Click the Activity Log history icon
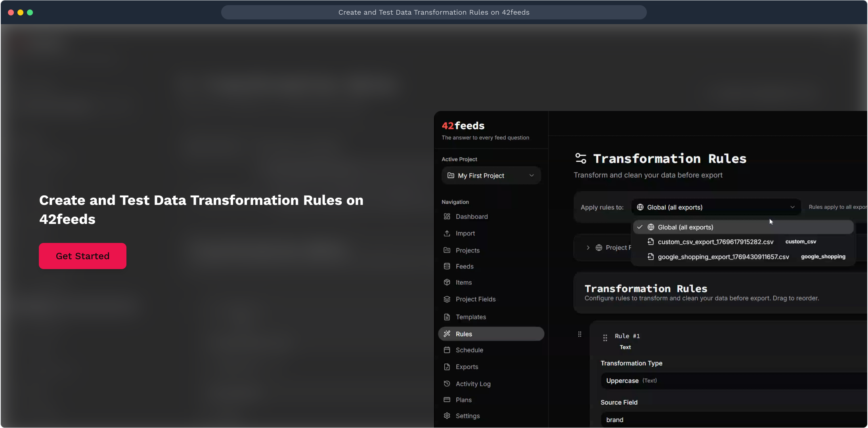 click(447, 384)
